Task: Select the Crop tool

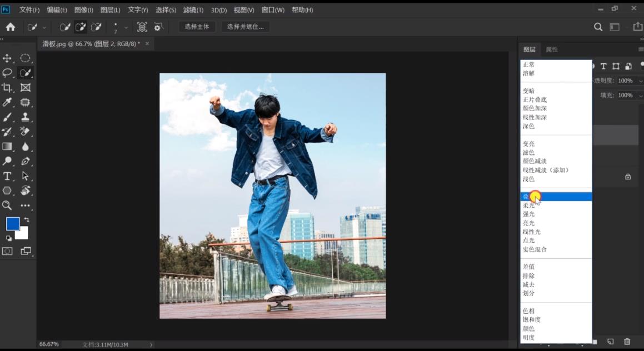Action: coord(7,87)
